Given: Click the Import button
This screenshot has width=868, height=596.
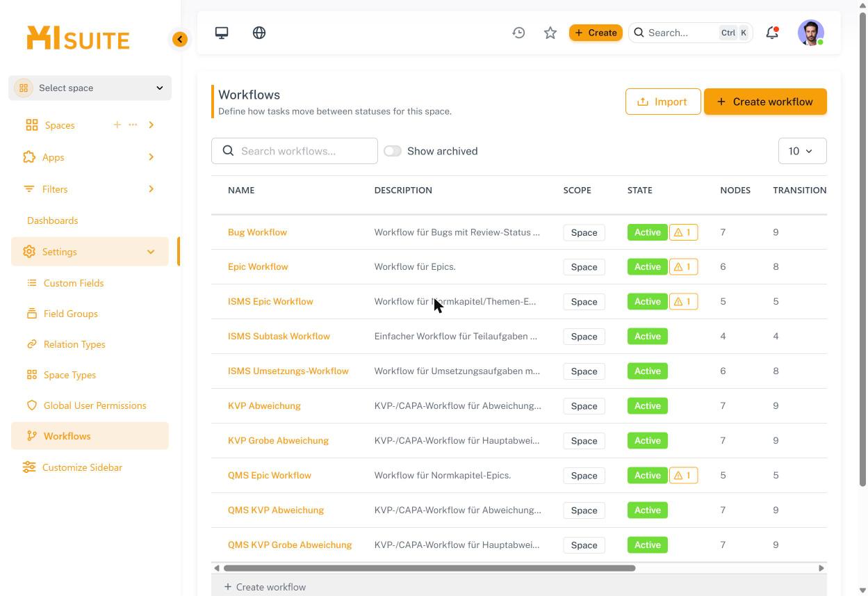Looking at the screenshot, I should (663, 102).
